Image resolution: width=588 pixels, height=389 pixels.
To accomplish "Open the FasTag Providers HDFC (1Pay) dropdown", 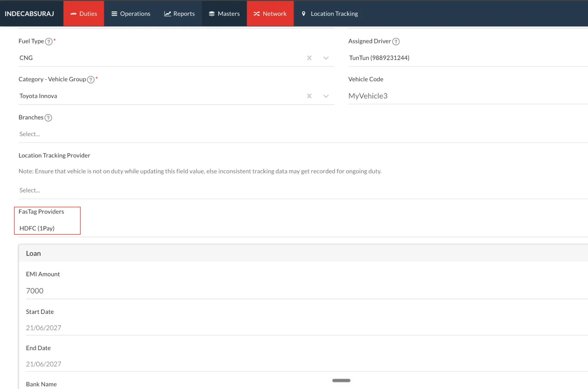I will (x=303, y=228).
